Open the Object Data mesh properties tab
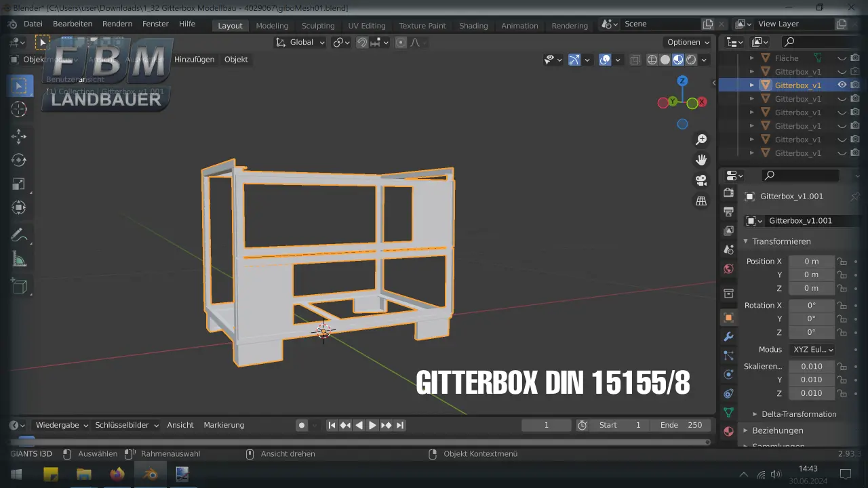The height and width of the screenshot is (488, 868). click(729, 412)
